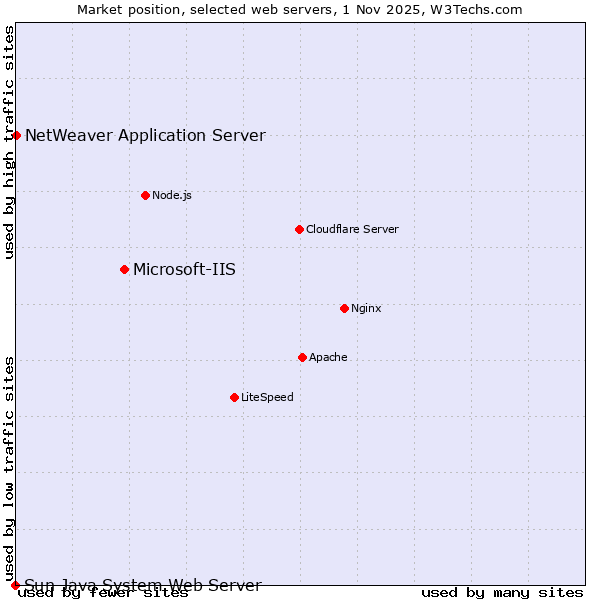Click the chart title mentioning W3Techs.com
Viewport: 600px width, 600px height.
300,9
